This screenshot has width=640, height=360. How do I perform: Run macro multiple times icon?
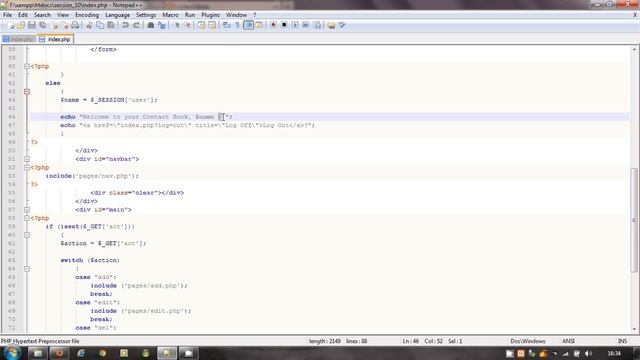coord(306,25)
